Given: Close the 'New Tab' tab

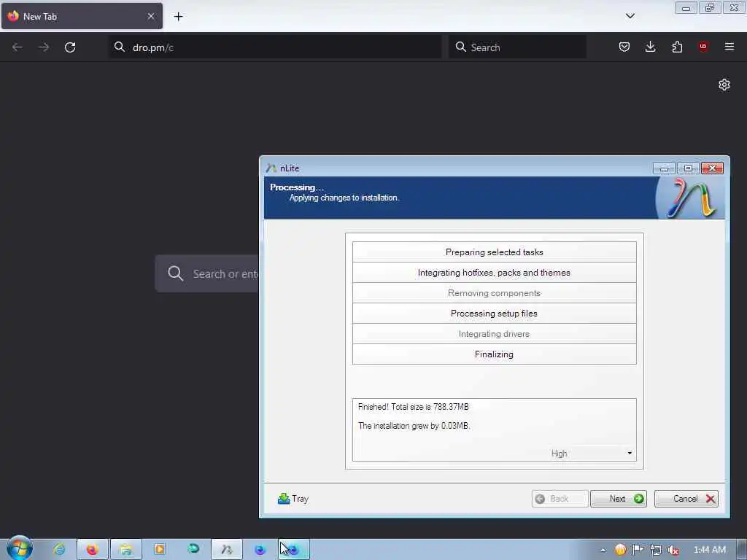Looking at the screenshot, I should click(x=151, y=16).
